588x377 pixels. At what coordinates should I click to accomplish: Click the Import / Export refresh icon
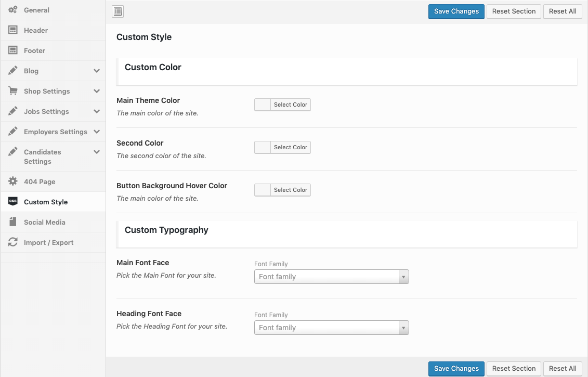point(13,242)
